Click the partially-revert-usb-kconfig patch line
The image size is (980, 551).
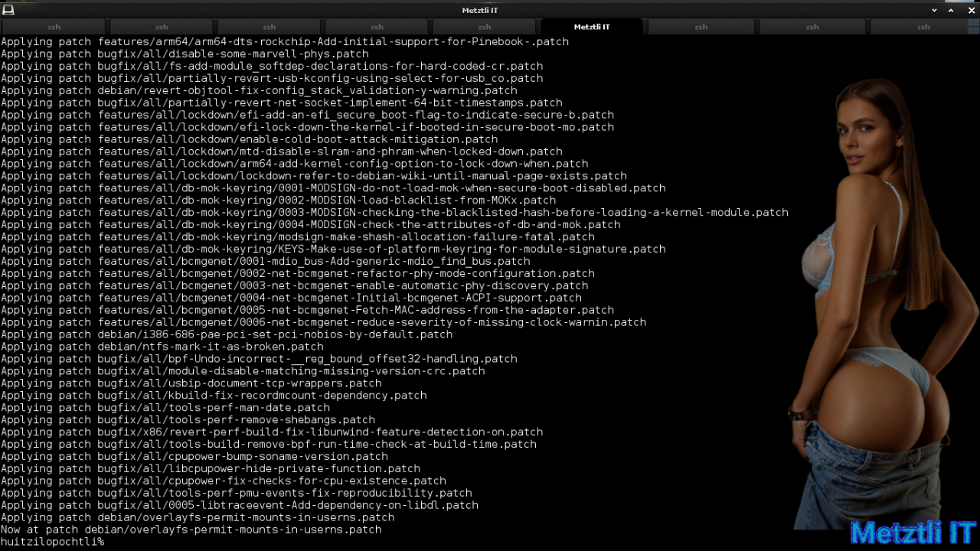coord(272,79)
